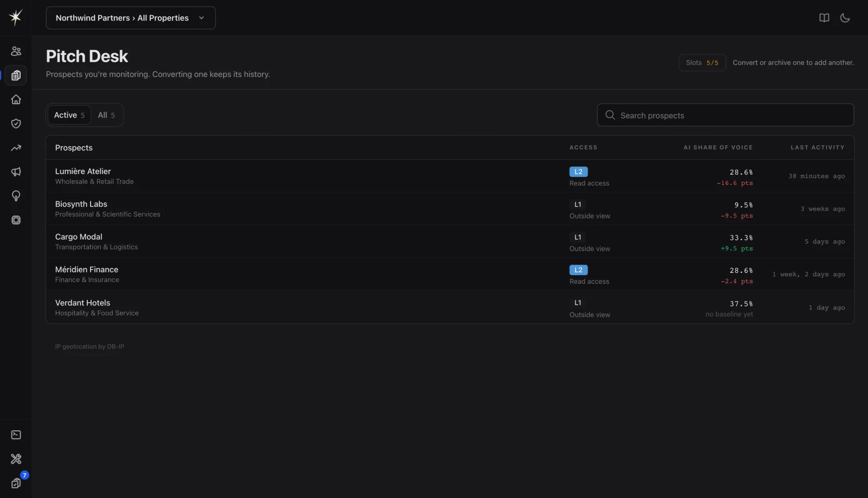Click '1 week, 2 days ago' text
Viewport: 868px width, 498px height.
coord(808,274)
